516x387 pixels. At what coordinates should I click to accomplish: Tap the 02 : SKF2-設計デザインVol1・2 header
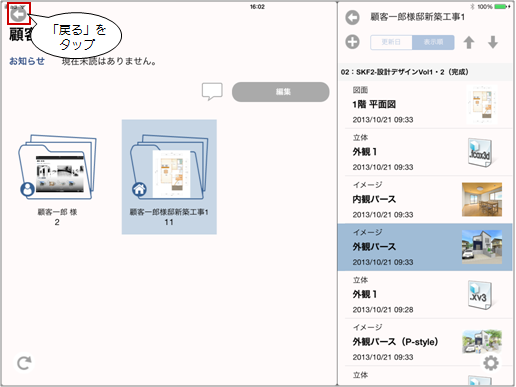coord(425,72)
